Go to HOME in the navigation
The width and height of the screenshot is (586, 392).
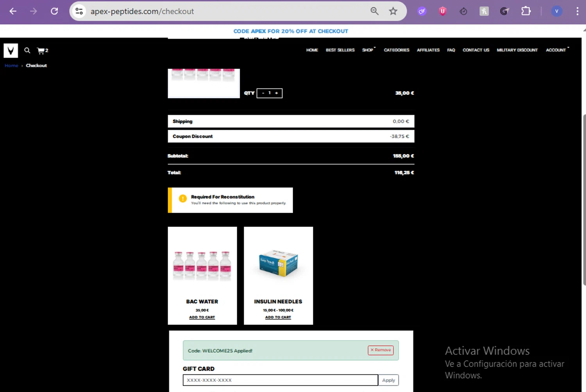coord(312,50)
